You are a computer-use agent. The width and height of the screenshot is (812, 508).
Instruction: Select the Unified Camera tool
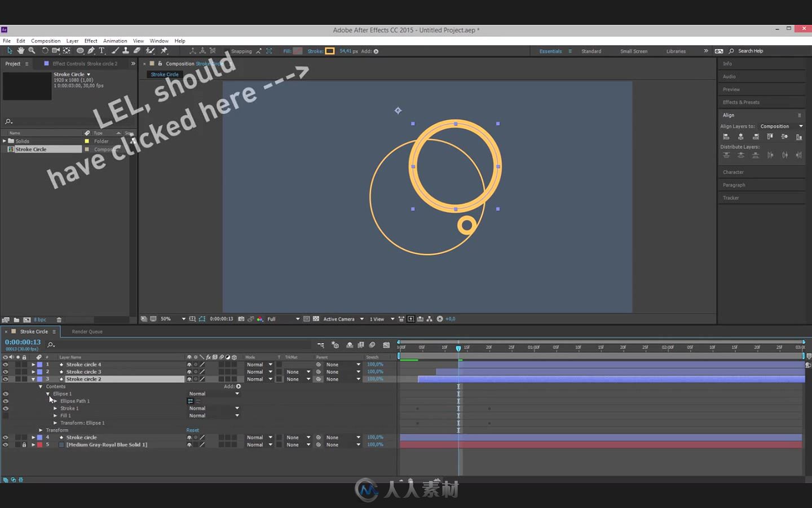pyautogui.click(x=56, y=51)
